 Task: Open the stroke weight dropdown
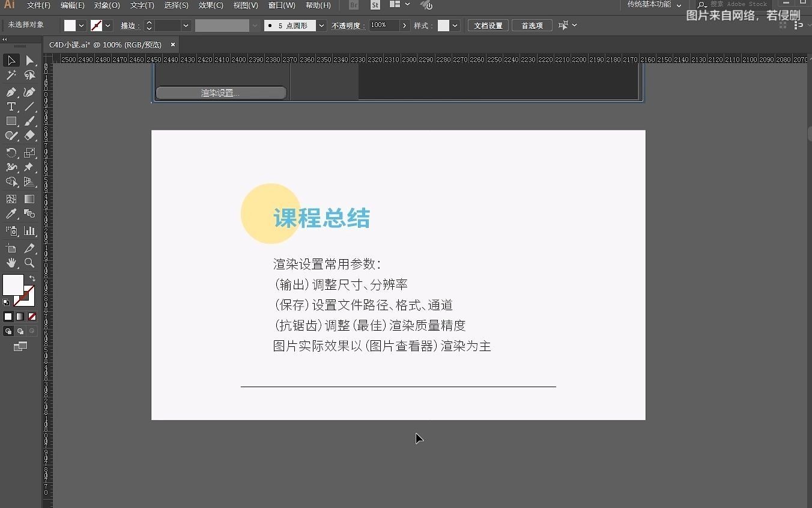(186, 25)
